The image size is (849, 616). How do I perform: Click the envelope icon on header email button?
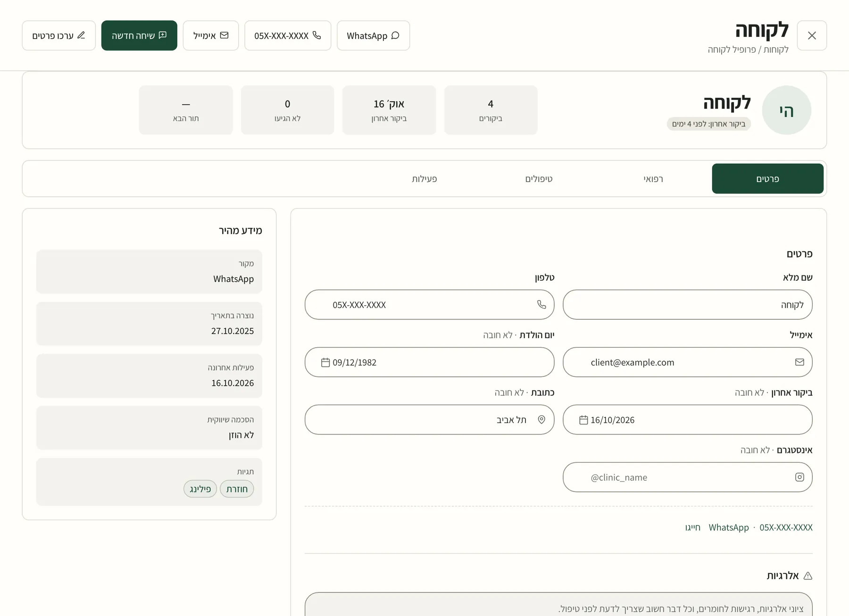pyautogui.click(x=225, y=35)
